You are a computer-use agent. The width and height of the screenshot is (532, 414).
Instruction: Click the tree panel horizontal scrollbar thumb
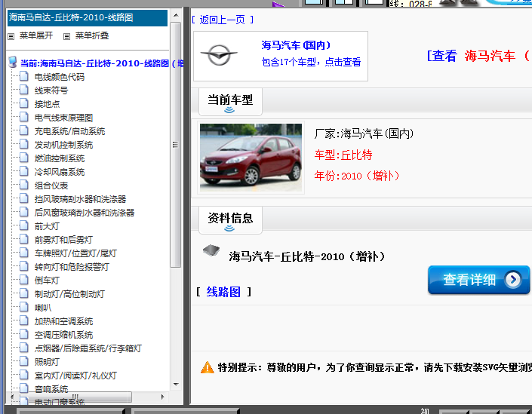point(75,397)
